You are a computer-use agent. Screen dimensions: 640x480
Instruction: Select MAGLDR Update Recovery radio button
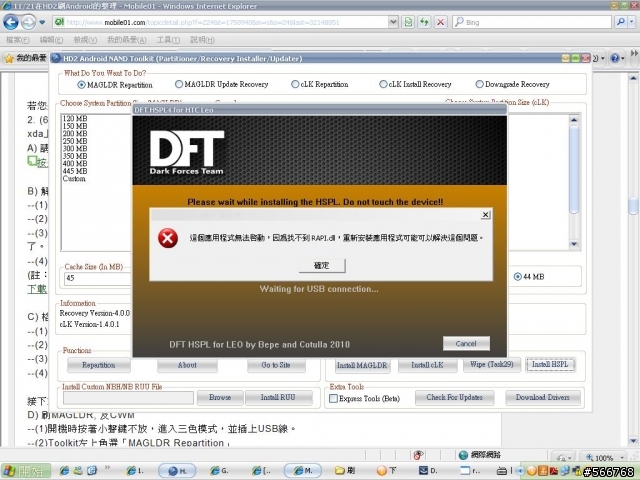coord(179,84)
